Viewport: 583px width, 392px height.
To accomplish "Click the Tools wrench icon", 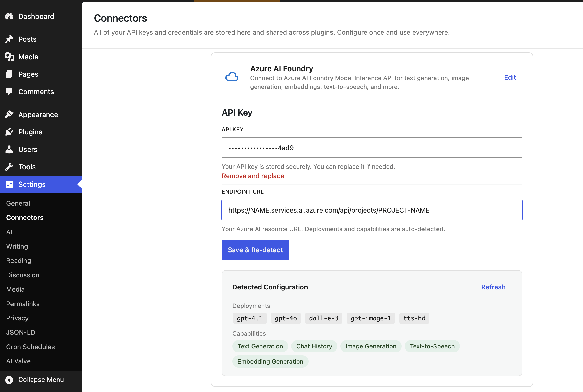I will pos(9,167).
